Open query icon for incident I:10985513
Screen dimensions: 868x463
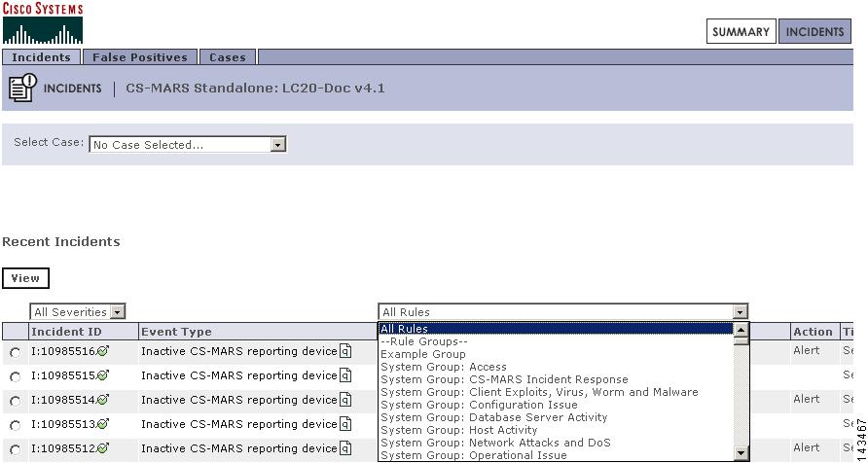[345, 424]
